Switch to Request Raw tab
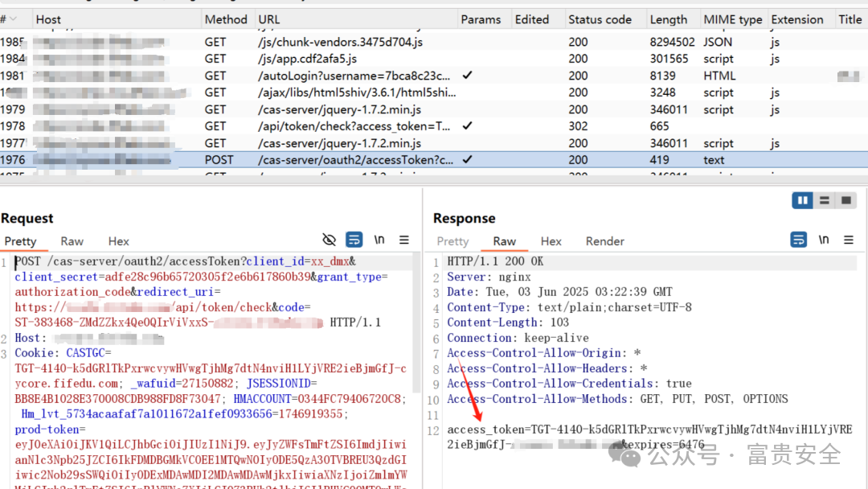The height and width of the screenshot is (489, 868). pos(72,241)
